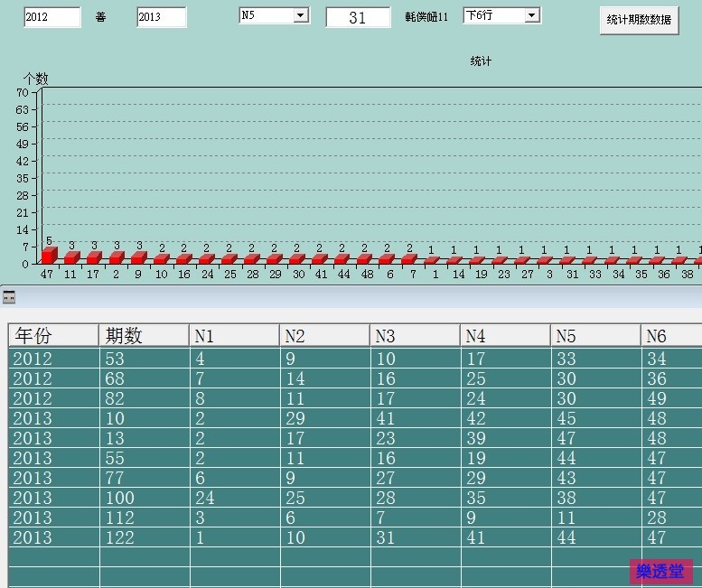
Task: Click the red chart bar for number 11
Action: pos(70,257)
